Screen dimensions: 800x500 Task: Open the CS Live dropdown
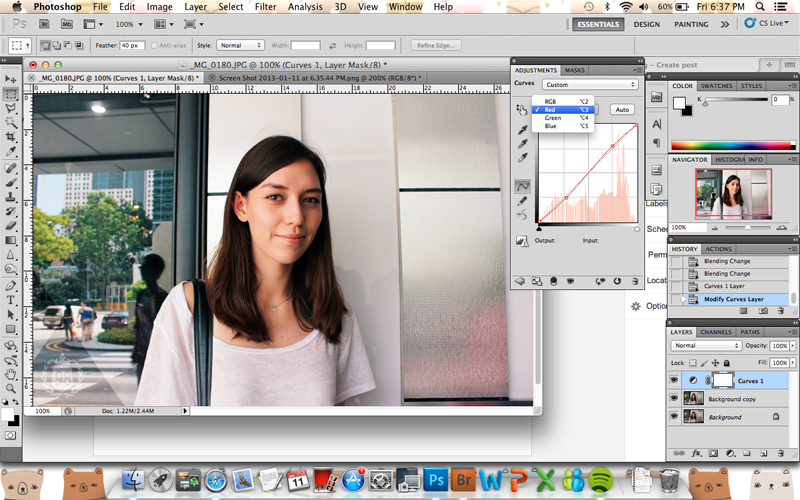(x=766, y=23)
